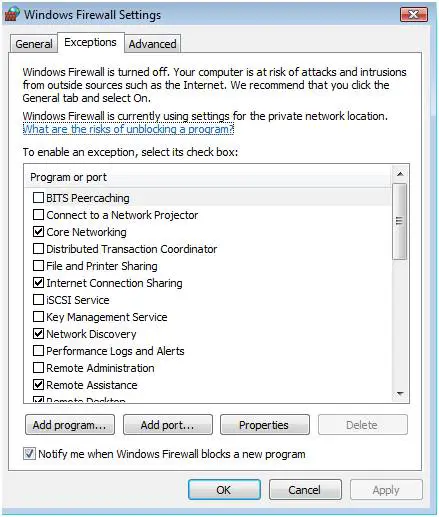Open Properties for the selected exception

265,425
